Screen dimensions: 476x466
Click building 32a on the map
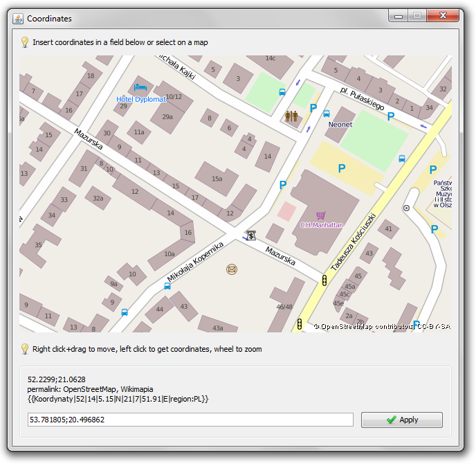tap(98, 198)
